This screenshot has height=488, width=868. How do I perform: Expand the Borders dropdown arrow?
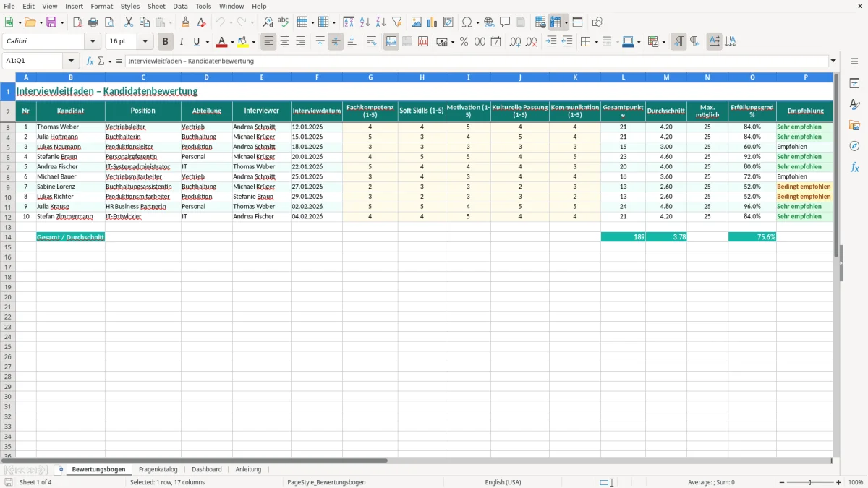[x=596, y=42]
